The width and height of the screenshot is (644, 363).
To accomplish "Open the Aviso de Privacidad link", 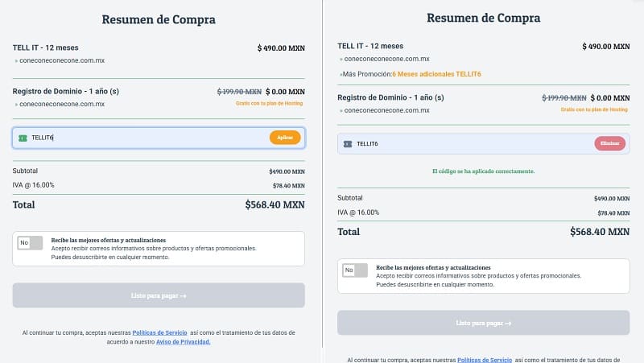I will (184, 341).
